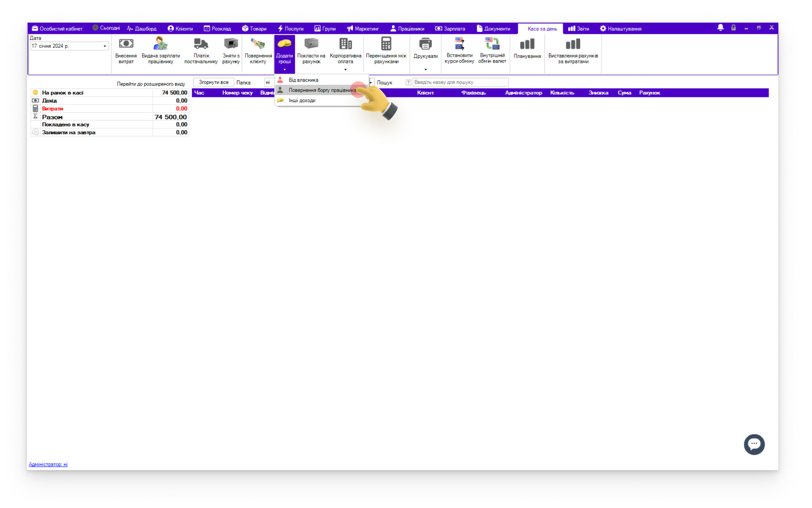The height and width of the screenshot is (508, 812).
Task: Open the Звіти tab
Action: pyautogui.click(x=578, y=29)
